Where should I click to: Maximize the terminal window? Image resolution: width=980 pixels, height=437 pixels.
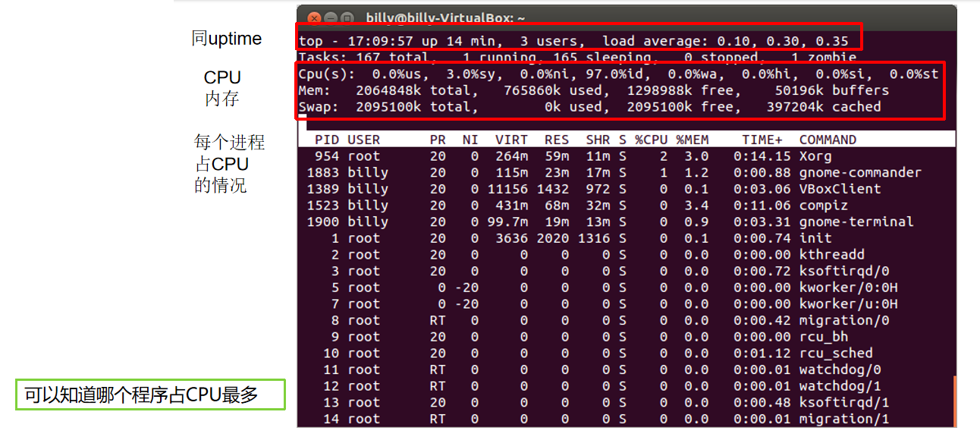coord(347,18)
